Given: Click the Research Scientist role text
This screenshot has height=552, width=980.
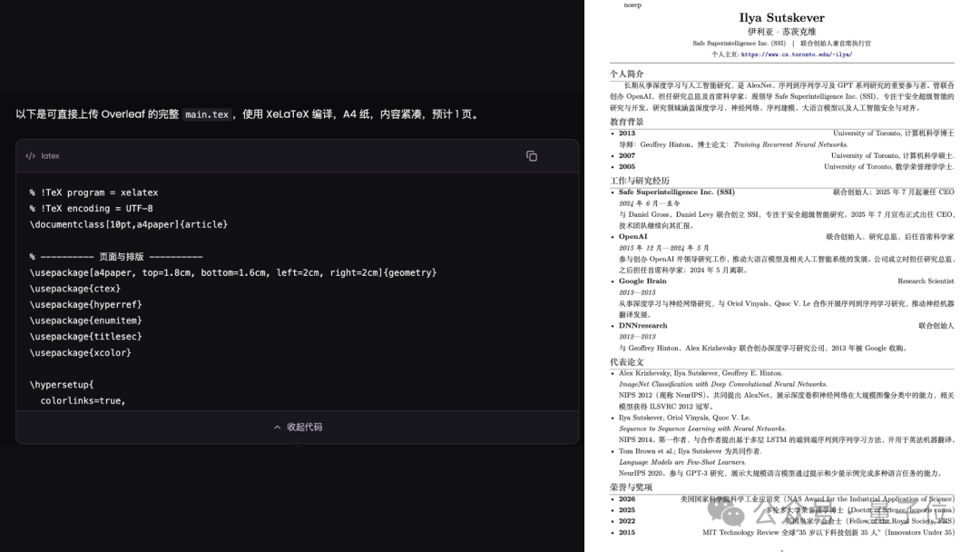Looking at the screenshot, I should pyautogui.click(x=926, y=281).
